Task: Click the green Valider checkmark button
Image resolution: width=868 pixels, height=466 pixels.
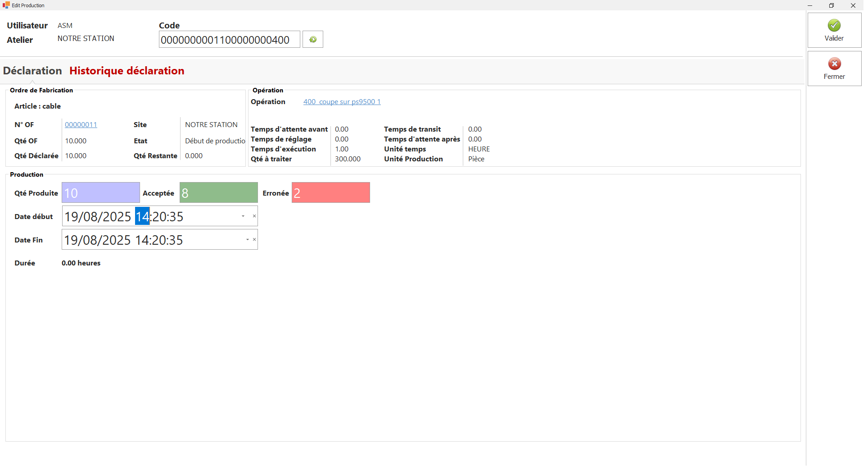Action: coord(834,30)
